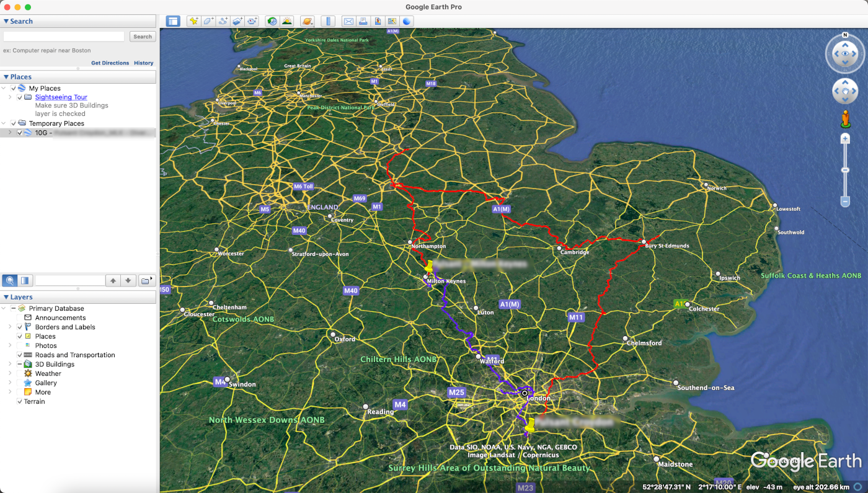Expand the Sightseeing Tour folder

pos(10,97)
